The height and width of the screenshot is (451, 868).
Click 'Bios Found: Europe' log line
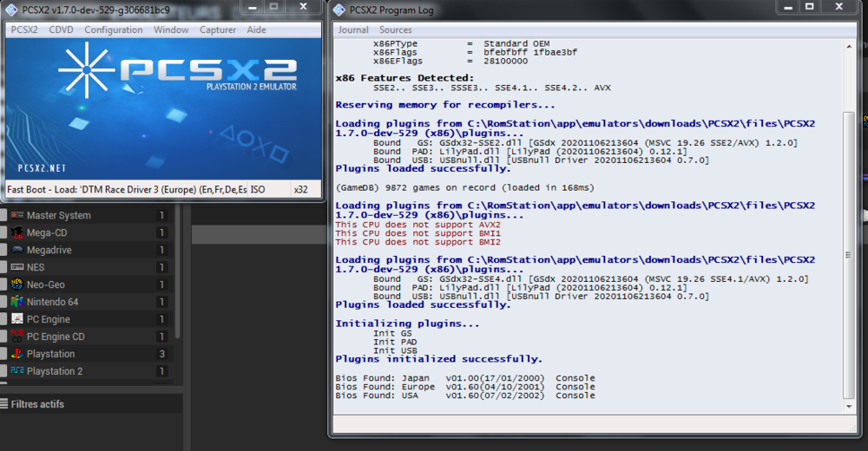[465, 387]
